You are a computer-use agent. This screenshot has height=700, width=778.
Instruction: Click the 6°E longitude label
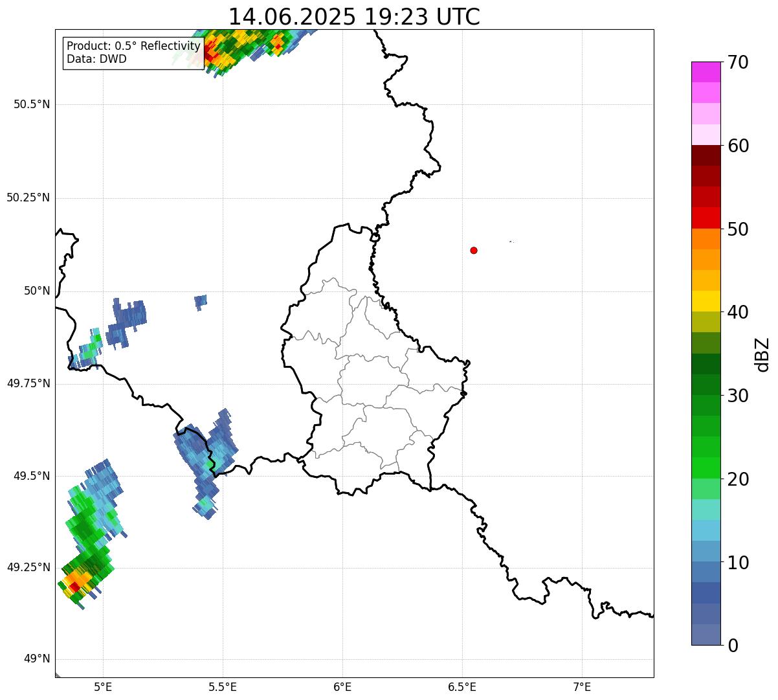(x=342, y=687)
